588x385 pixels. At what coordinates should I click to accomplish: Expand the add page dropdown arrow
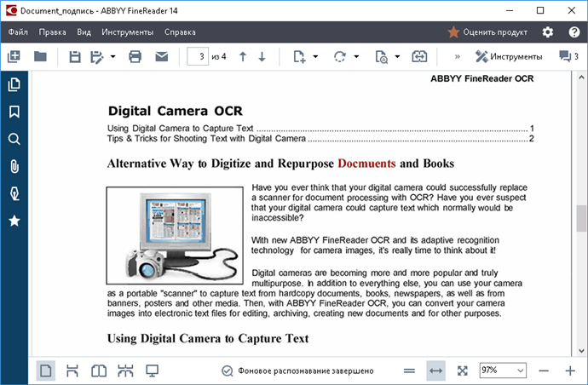coord(315,56)
